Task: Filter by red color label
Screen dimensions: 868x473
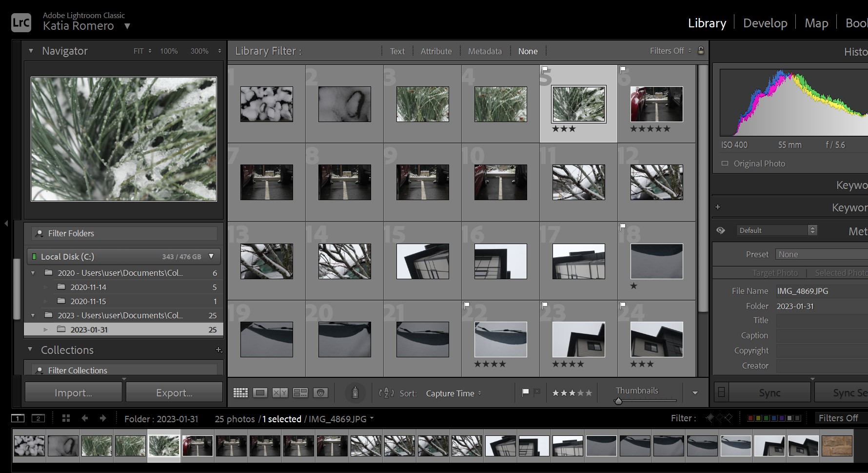Action: 750,418
